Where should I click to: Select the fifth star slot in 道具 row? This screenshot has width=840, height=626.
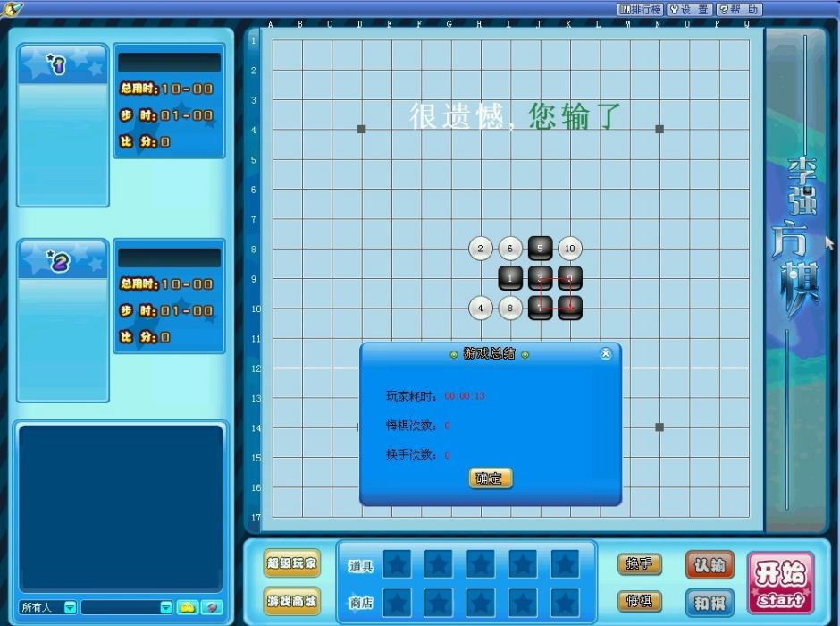(565, 564)
